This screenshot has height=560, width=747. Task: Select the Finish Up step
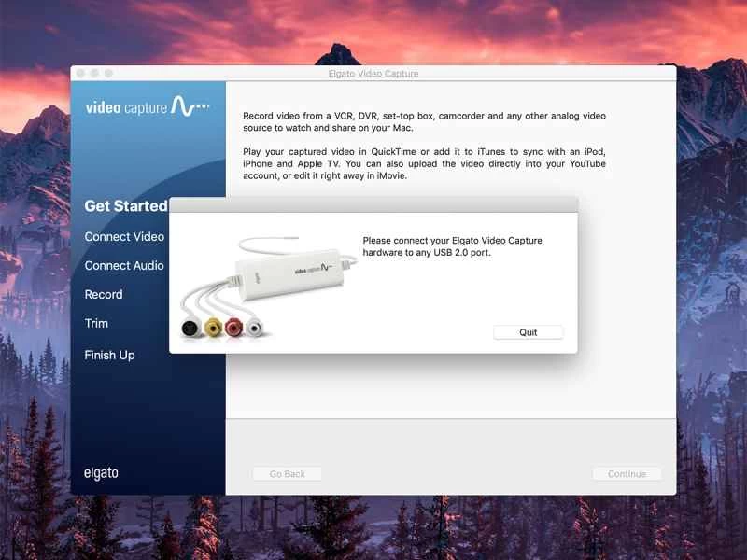109,355
